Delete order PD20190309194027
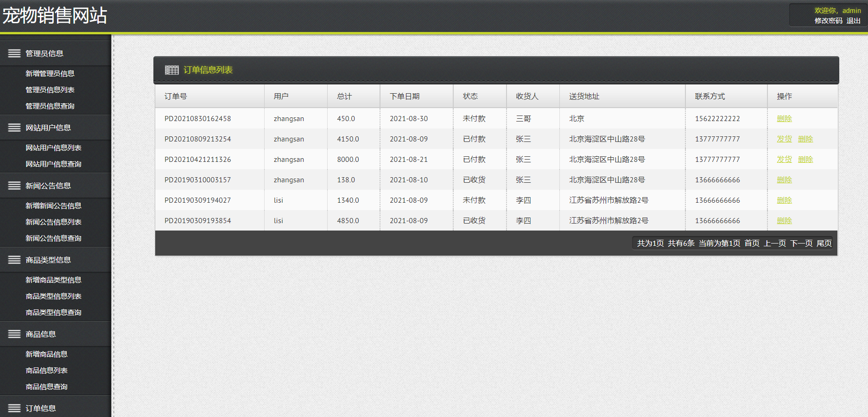This screenshot has width=868, height=417. tap(784, 200)
